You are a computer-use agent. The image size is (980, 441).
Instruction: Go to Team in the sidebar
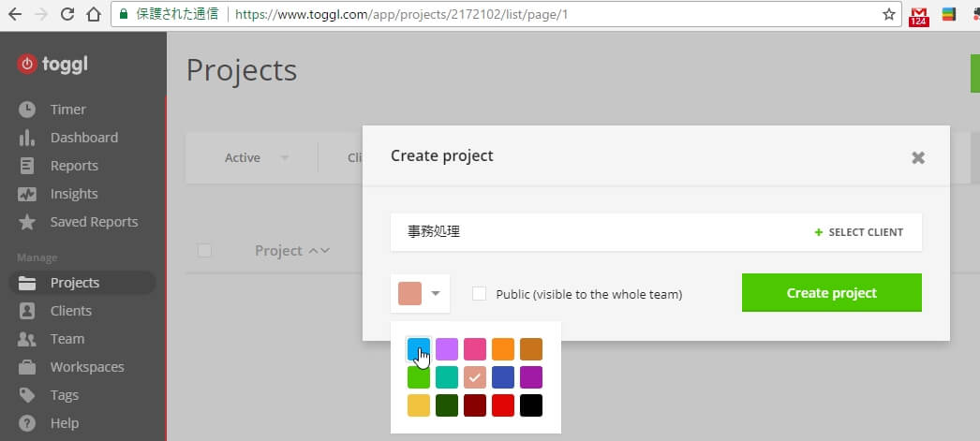click(67, 339)
